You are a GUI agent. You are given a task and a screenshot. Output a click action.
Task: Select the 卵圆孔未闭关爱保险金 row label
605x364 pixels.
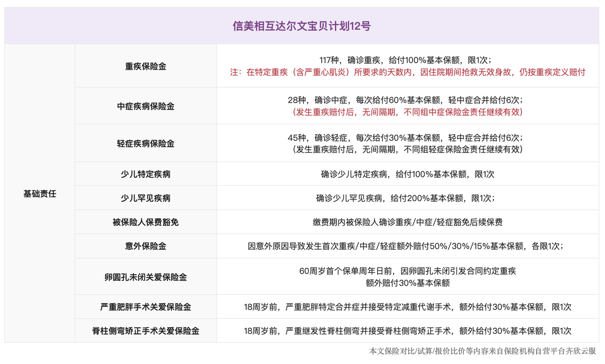pyautogui.click(x=146, y=277)
